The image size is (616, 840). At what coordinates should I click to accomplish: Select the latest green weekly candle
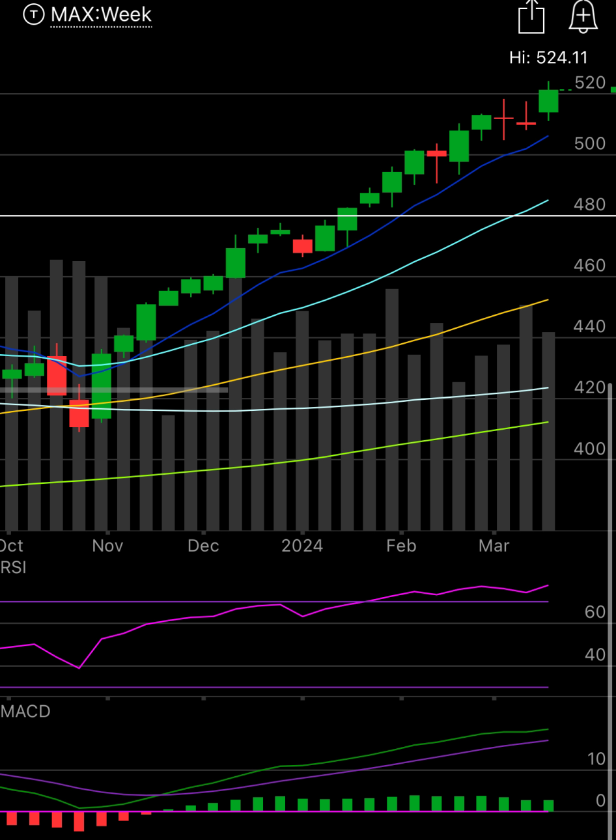(548, 101)
